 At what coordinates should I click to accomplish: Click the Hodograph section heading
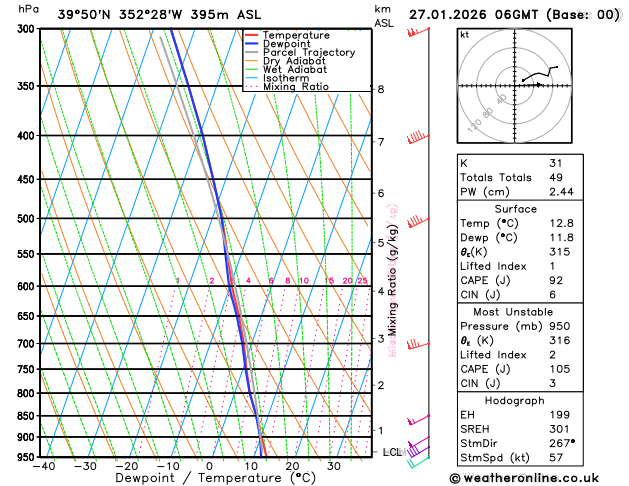coord(515,401)
